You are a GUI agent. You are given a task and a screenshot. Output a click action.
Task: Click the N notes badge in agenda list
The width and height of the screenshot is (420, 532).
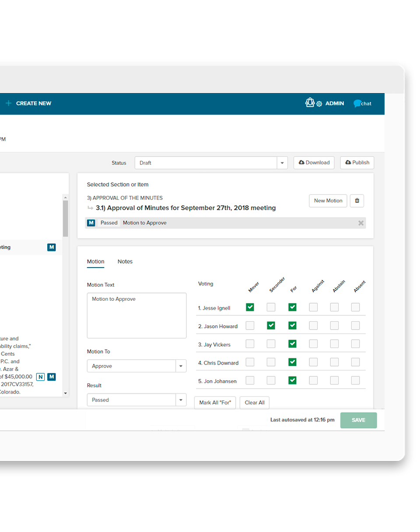coord(40,377)
